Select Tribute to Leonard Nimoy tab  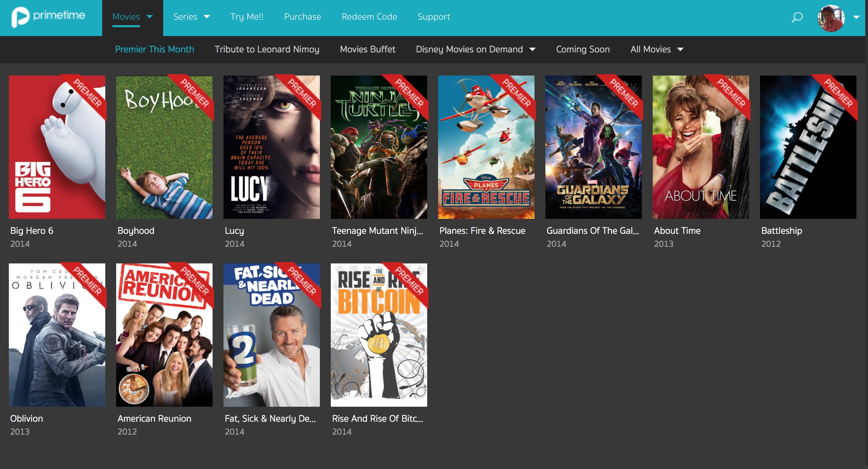coord(267,49)
